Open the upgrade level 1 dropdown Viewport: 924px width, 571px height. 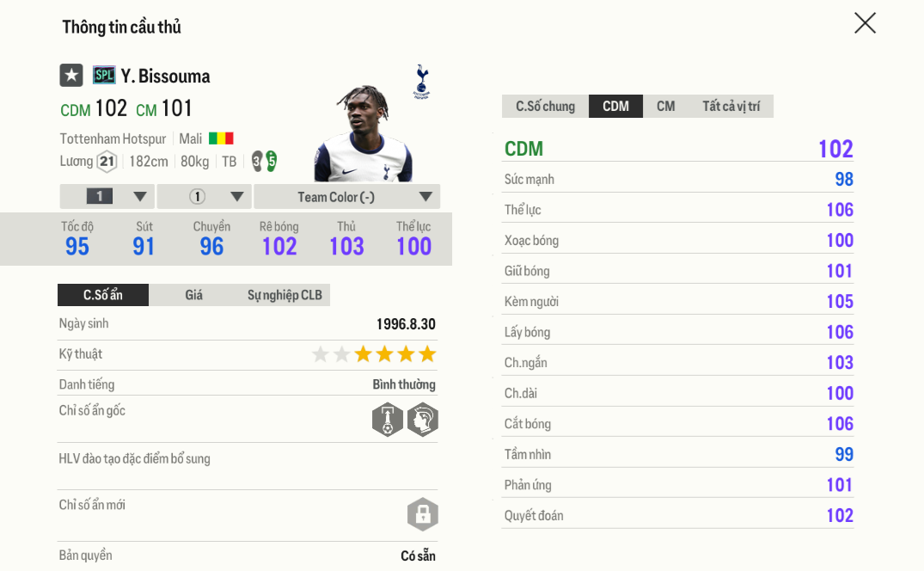(107, 197)
